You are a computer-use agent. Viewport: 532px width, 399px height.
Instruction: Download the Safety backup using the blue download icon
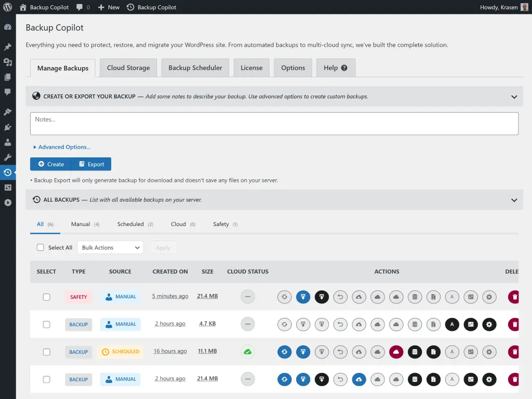(x=303, y=297)
